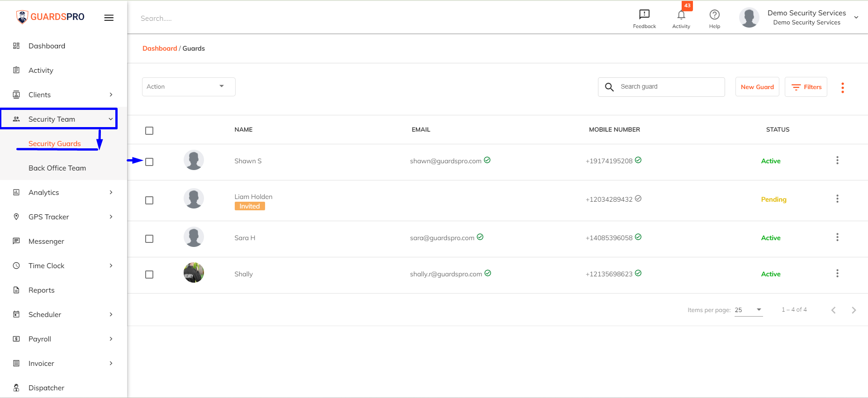This screenshot has height=398, width=868.
Task: Expand the Time Clock submenu arrow
Action: [x=111, y=265]
